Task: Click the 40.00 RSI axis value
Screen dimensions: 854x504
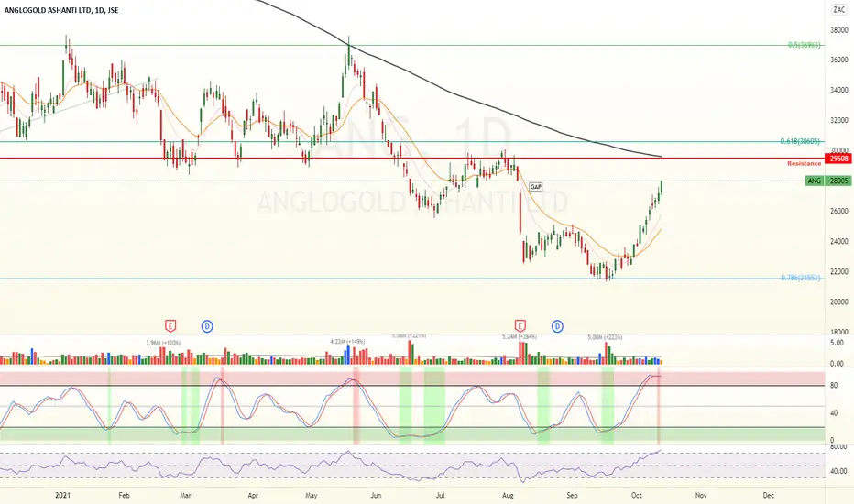Action: click(838, 471)
